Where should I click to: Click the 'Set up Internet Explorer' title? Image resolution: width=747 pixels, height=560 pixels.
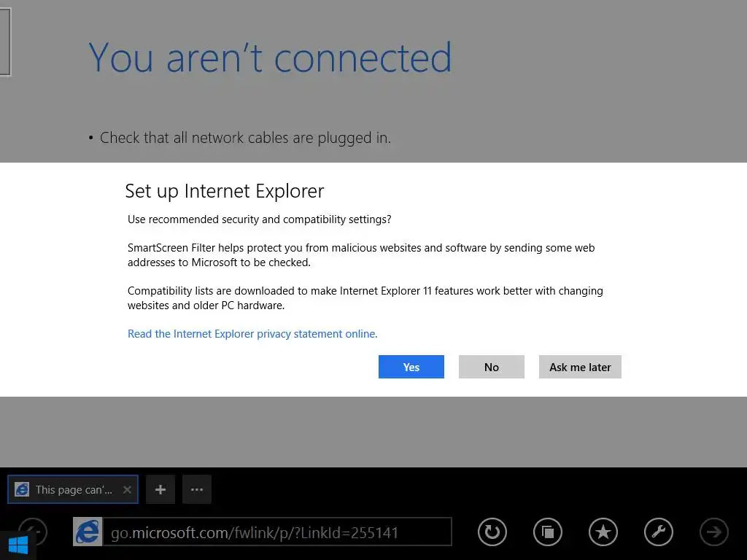tap(225, 192)
